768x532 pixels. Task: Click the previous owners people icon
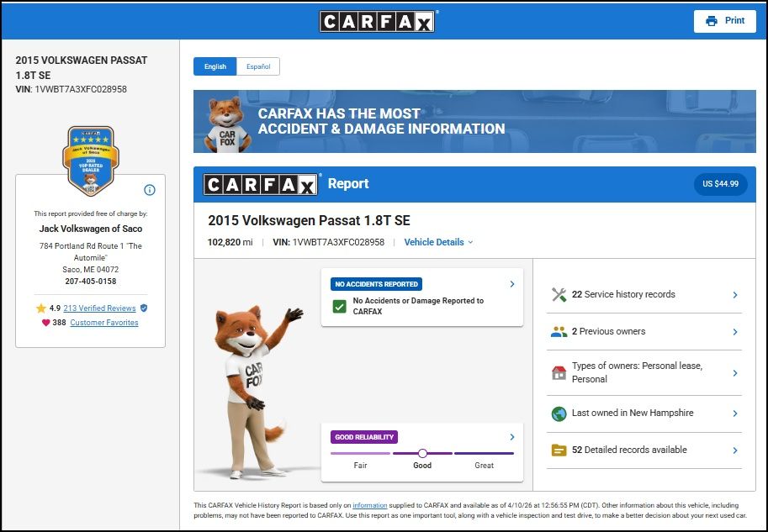point(559,332)
